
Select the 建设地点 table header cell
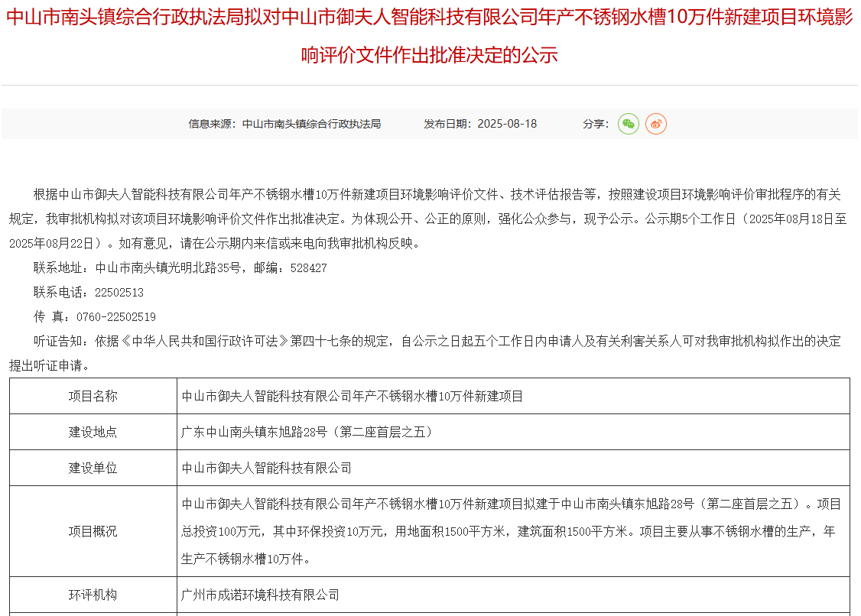(x=93, y=432)
